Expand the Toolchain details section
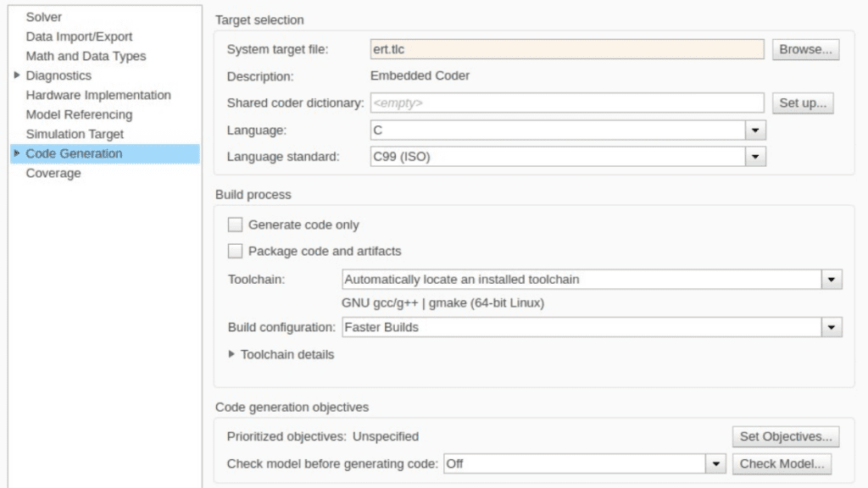Image resolution: width=868 pixels, height=488 pixels. pyautogui.click(x=231, y=354)
